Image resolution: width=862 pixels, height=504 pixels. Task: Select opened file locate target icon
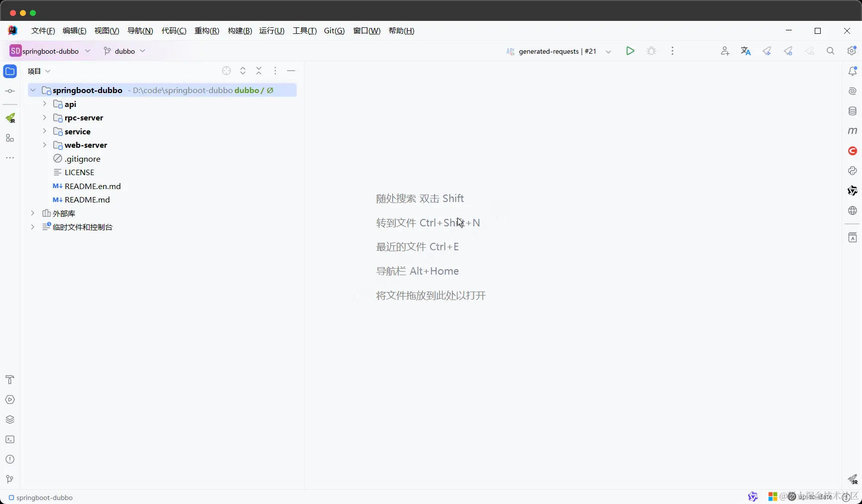226,71
